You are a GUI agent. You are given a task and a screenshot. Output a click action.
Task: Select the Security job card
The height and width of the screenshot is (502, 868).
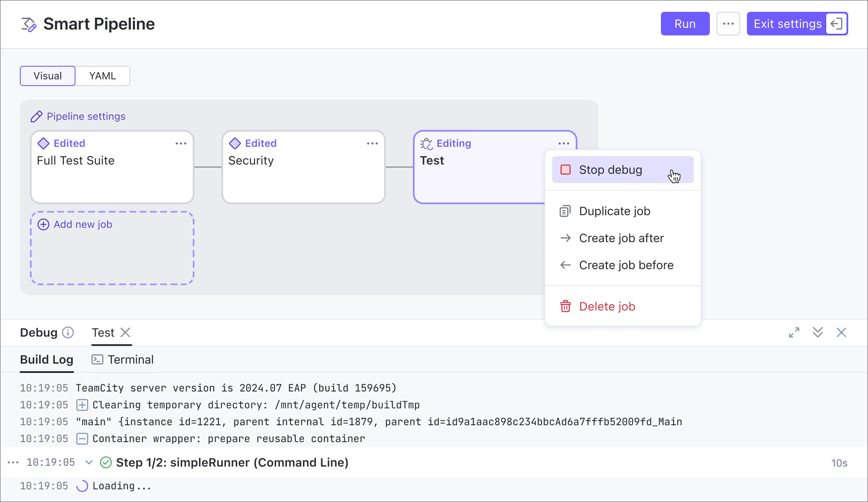(x=304, y=167)
